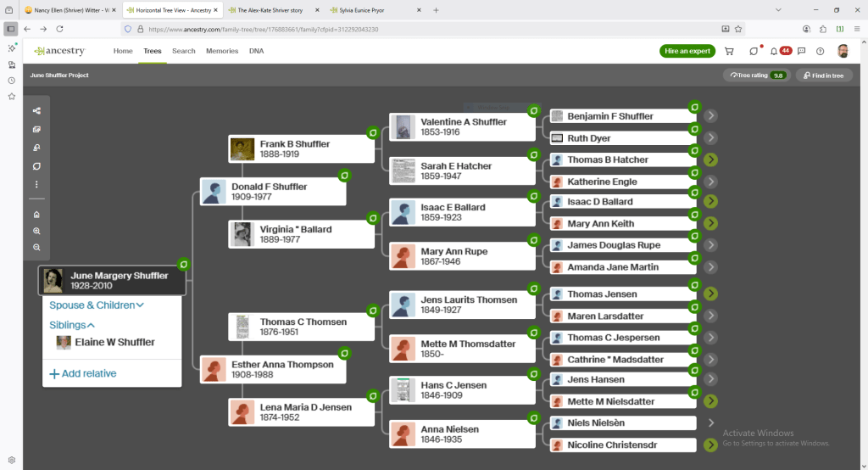
Task: Click the green hint leaf on Frank B Shuffler
Action: pyautogui.click(x=372, y=132)
